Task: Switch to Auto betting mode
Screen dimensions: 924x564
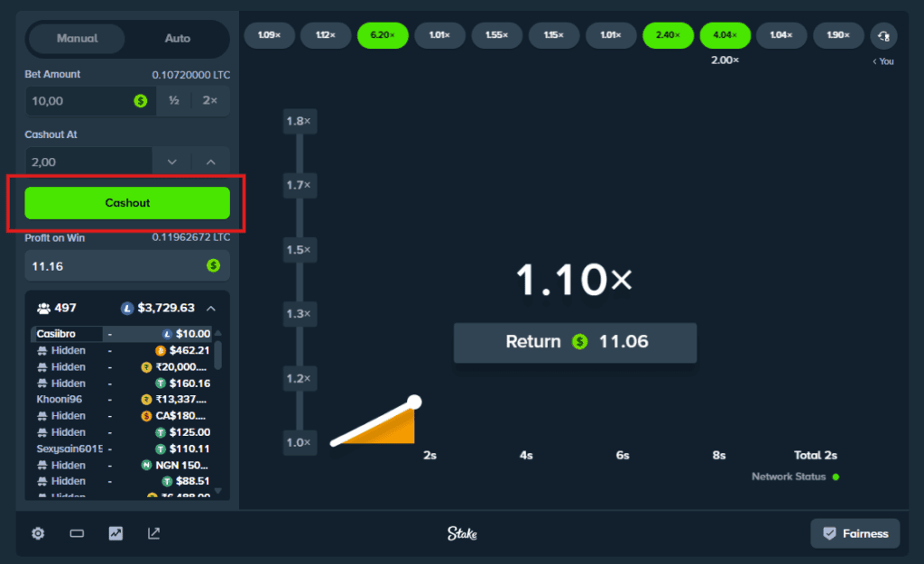Action: [178, 39]
